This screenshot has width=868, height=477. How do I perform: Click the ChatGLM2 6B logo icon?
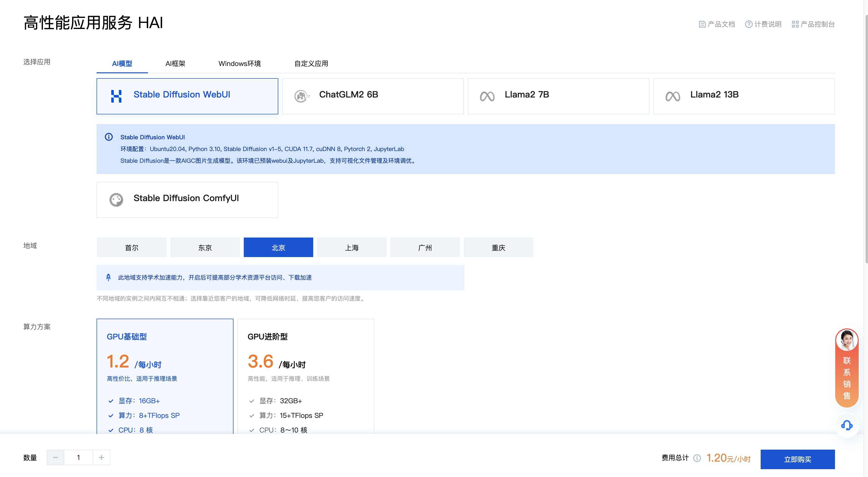[301, 96]
